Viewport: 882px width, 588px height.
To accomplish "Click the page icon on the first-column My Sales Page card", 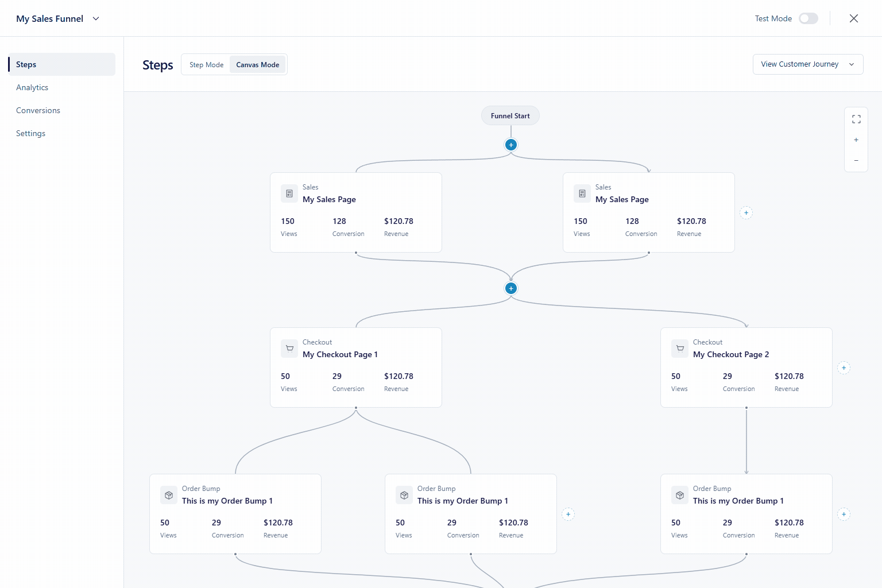I will [x=289, y=194].
